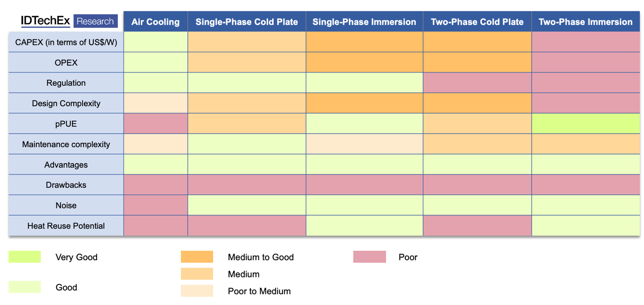Click the Design Complexity row label
This screenshot has width=644, height=305.
click(x=66, y=103)
